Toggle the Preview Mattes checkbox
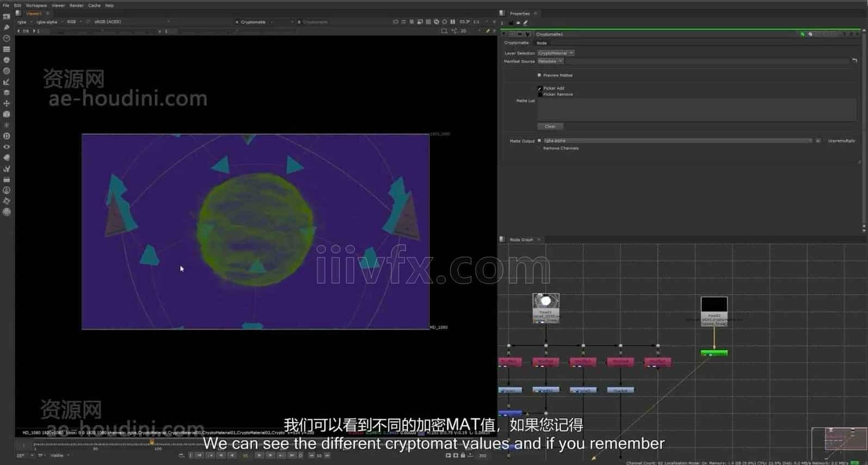This screenshot has height=465, width=868. (539, 76)
